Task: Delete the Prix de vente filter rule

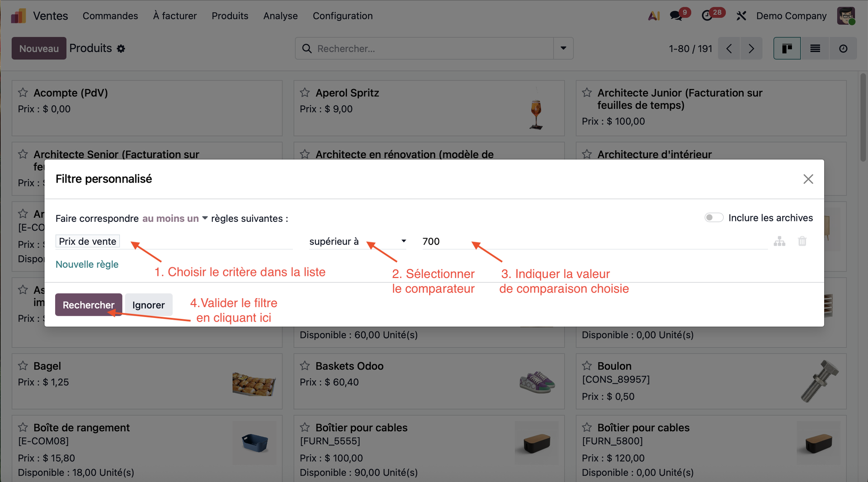Action: pos(802,241)
